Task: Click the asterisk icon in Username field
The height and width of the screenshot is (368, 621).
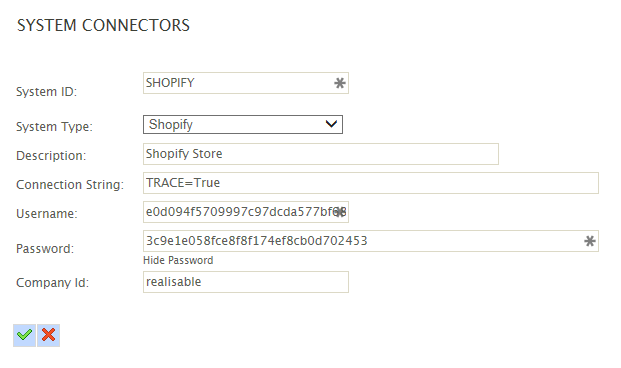Action: [339, 212]
